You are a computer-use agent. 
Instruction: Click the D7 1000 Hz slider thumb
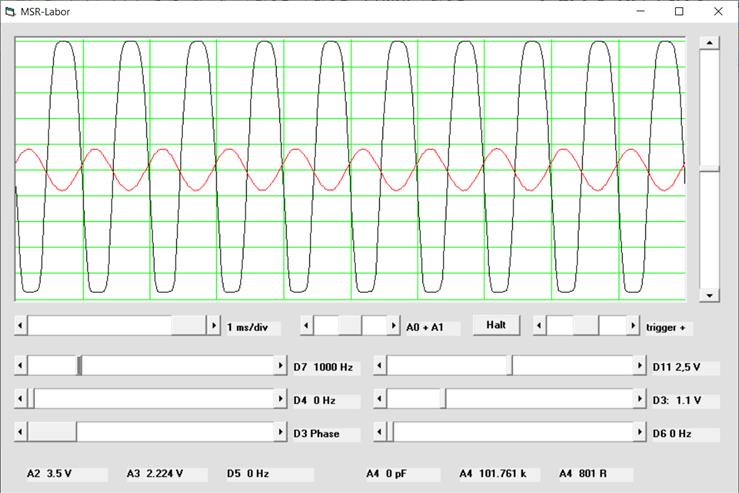(80, 366)
